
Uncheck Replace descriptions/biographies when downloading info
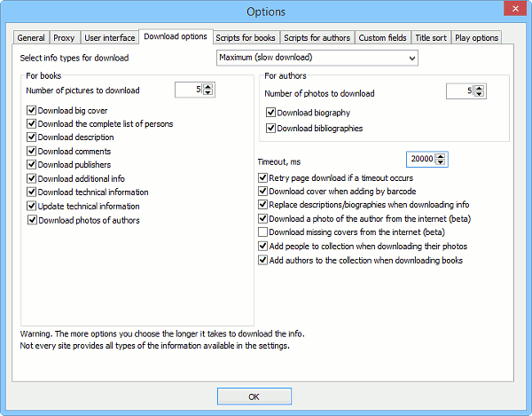[x=263, y=205]
